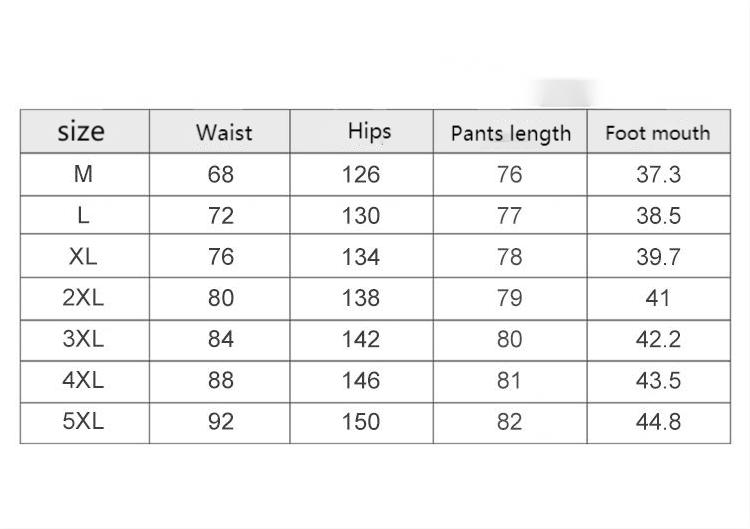Click the 4XL size row label
The width and height of the screenshot is (750, 529).
[x=83, y=380]
